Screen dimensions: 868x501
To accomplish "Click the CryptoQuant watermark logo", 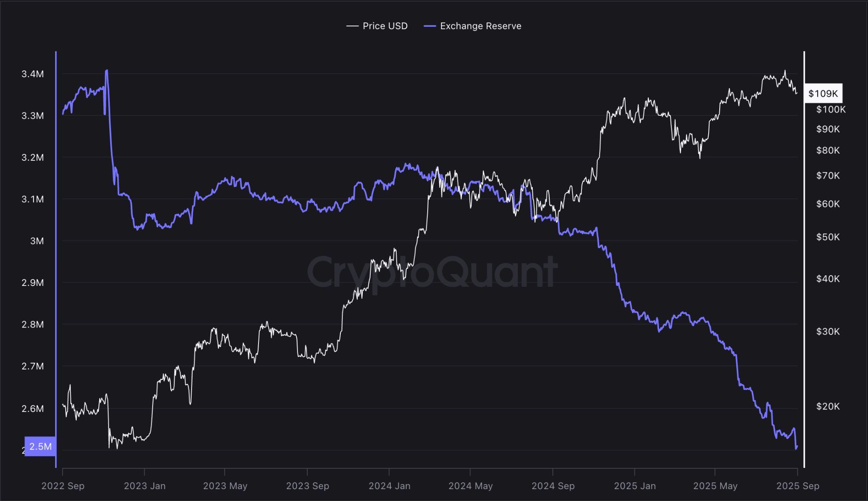I will tap(432, 272).
